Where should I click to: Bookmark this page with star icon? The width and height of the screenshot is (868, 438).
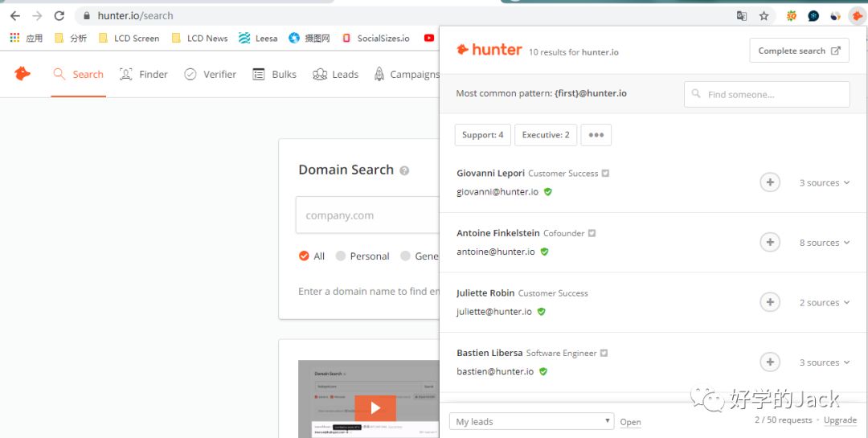(x=764, y=15)
